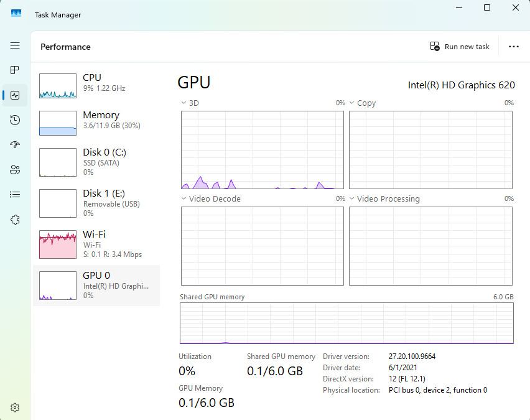Select the Wi-Fi performance item
530x420 pixels.
[96, 245]
